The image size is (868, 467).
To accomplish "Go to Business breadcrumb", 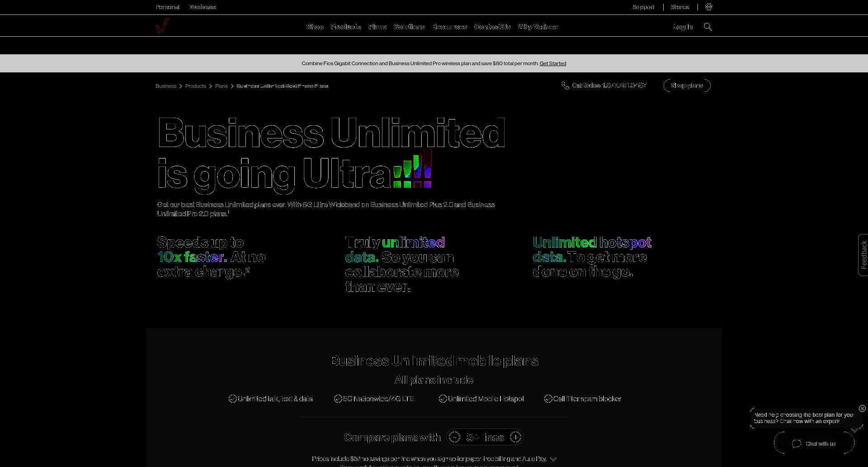I will point(166,86).
